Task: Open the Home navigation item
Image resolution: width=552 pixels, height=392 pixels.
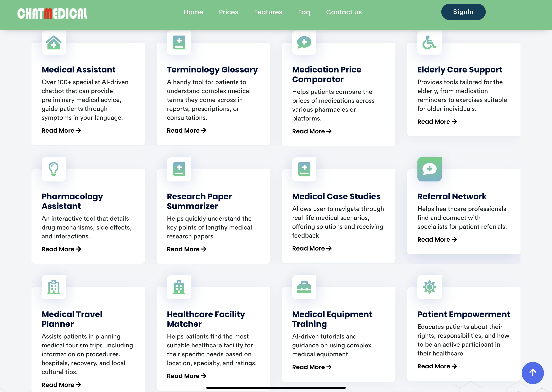Action: click(x=193, y=12)
